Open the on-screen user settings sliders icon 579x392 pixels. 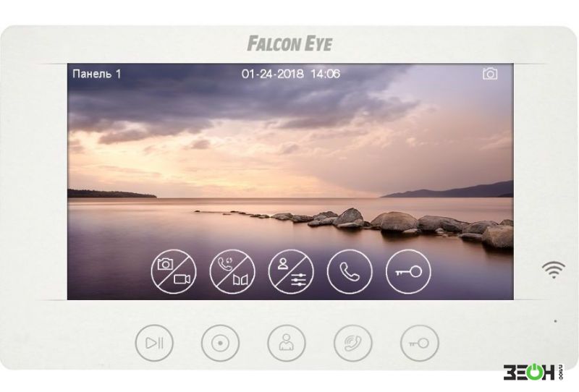pyautogui.click(x=291, y=272)
